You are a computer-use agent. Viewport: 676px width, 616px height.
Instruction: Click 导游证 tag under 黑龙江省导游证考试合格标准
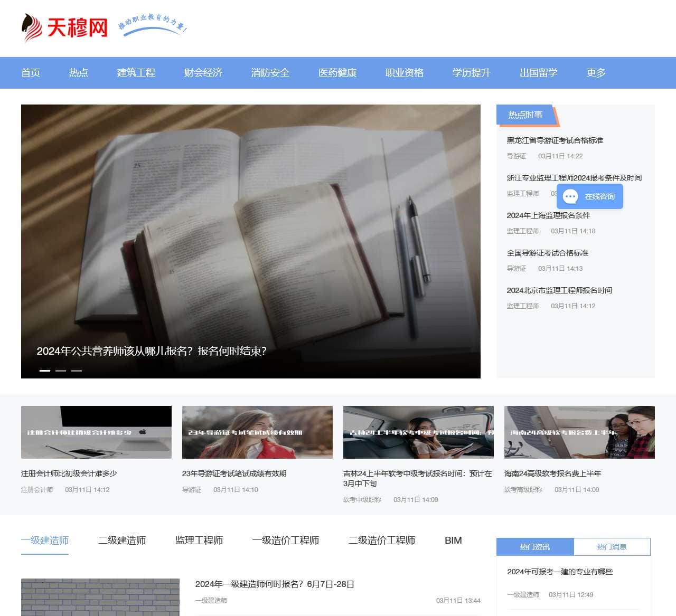pyautogui.click(x=517, y=156)
